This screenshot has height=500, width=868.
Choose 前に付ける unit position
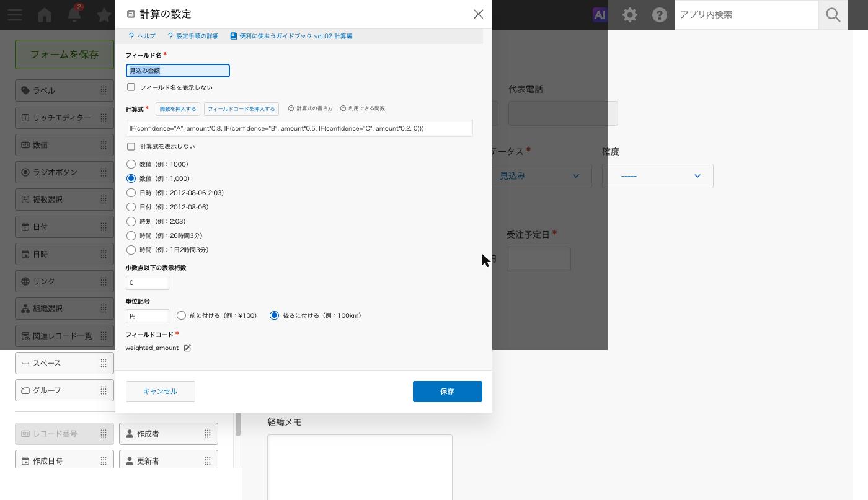[181, 315]
